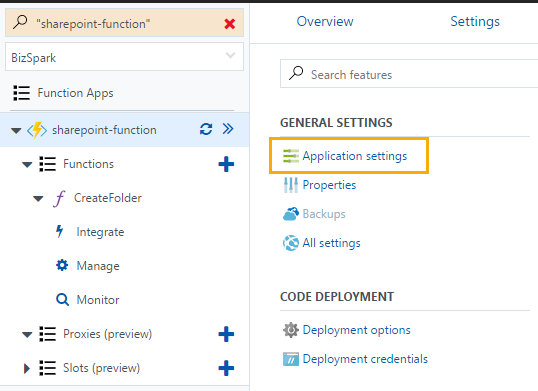Click the Monitor magnifier icon
Viewport: 538px width, 391px height.
62,299
